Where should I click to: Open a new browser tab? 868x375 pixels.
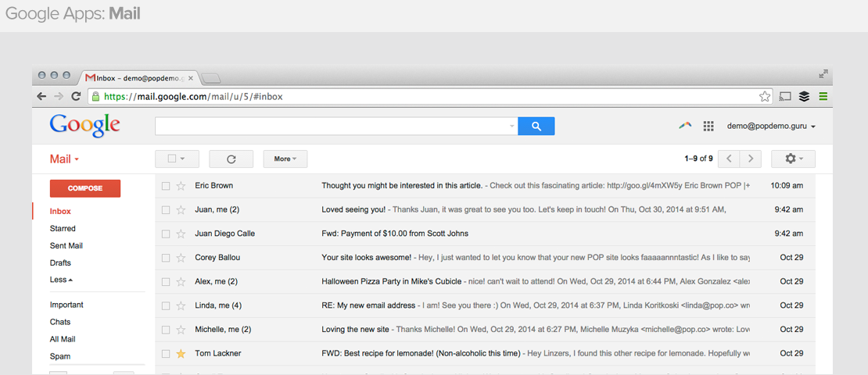(211, 79)
